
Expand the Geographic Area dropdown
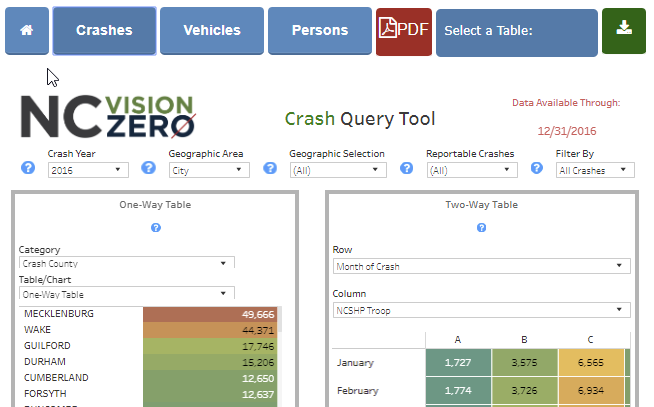[x=208, y=171]
